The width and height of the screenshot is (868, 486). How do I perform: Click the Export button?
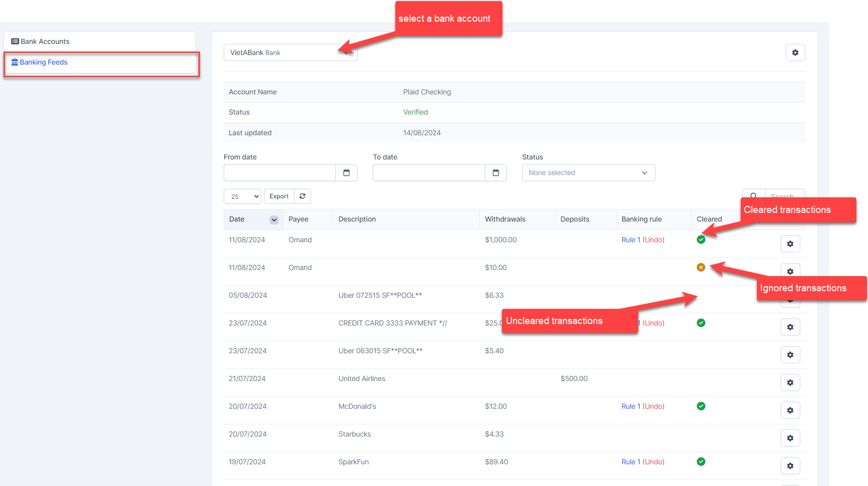point(279,196)
